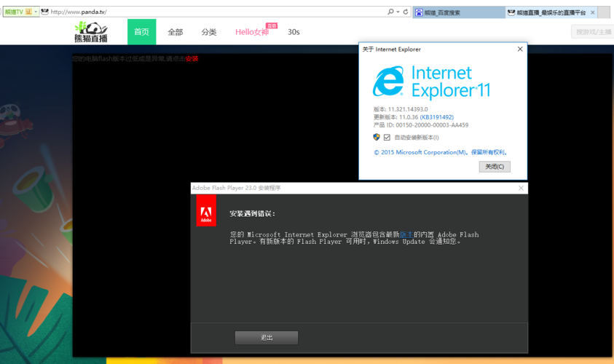Open the KB3191492 update link

[x=436, y=117]
